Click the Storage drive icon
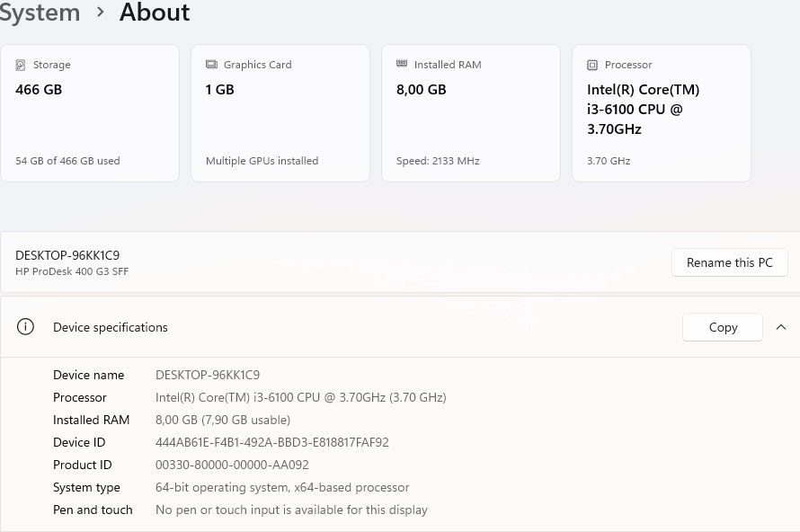This screenshot has height=532, width=800. [x=21, y=66]
